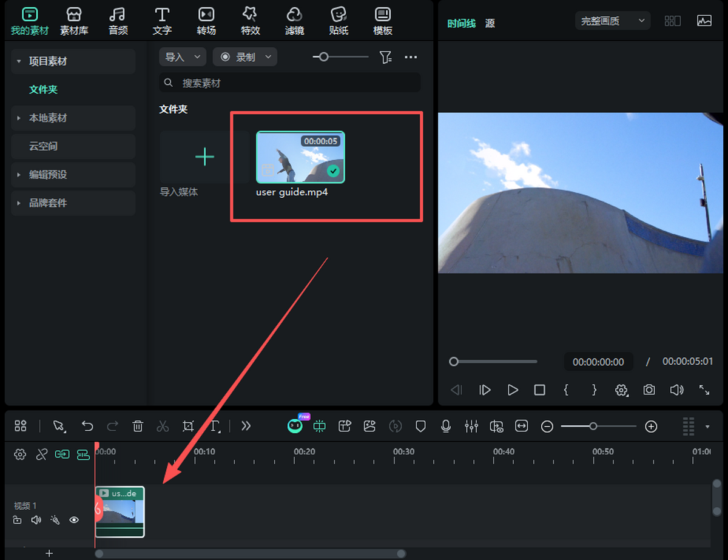This screenshot has width=728, height=560.
Task: Select the user guide.mp4 thumbnail
Action: [x=300, y=157]
